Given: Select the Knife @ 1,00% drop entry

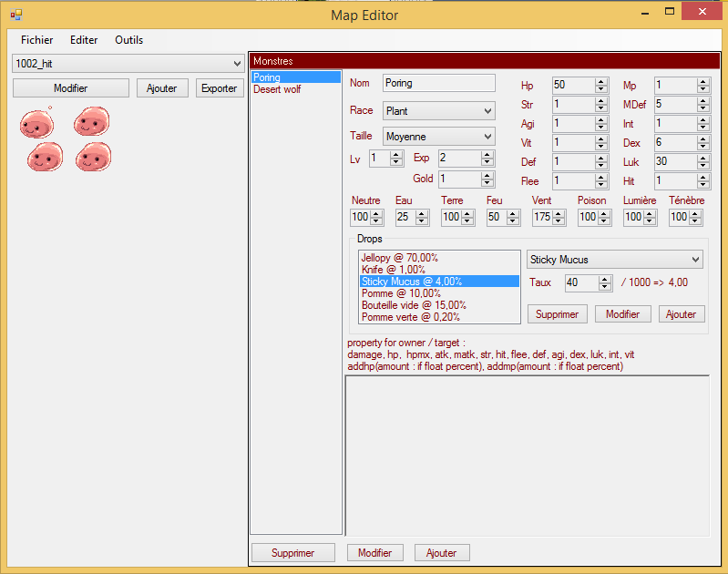Looking at the screenshot, I should [439, 270].
